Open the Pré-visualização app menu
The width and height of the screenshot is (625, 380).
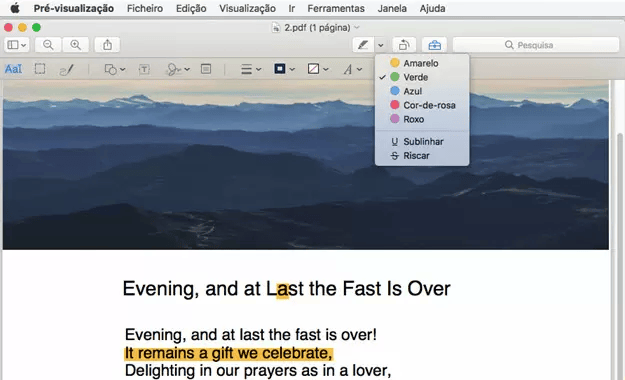tap(73, 8)
